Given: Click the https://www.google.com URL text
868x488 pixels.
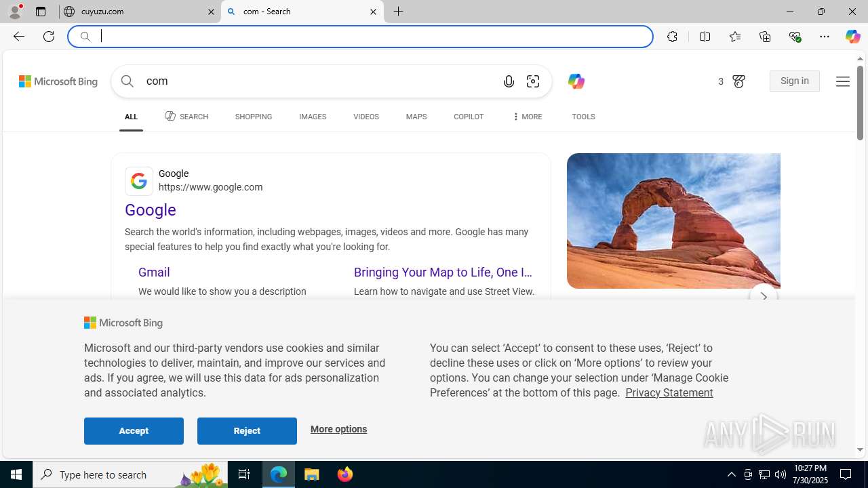Looking at the screenshot, I should click(210, 187).
